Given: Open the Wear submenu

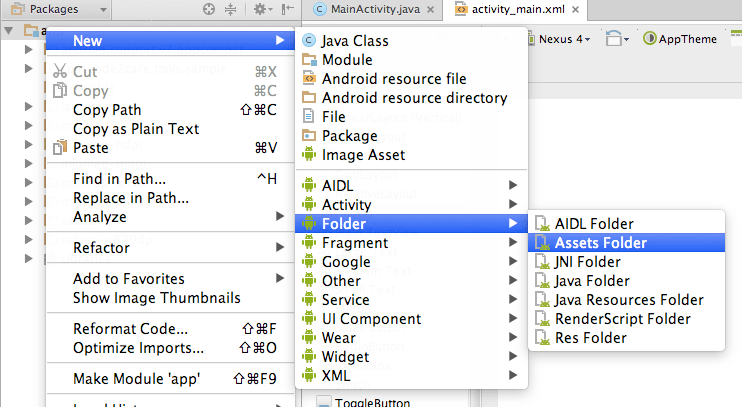Looking at the screenshot, I should coord(411,337).
